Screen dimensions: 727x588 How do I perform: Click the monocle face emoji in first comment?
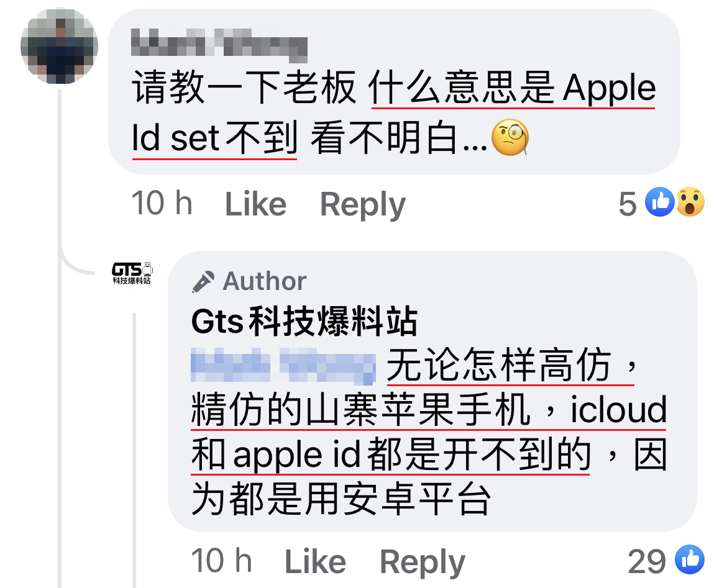[510, 137]
